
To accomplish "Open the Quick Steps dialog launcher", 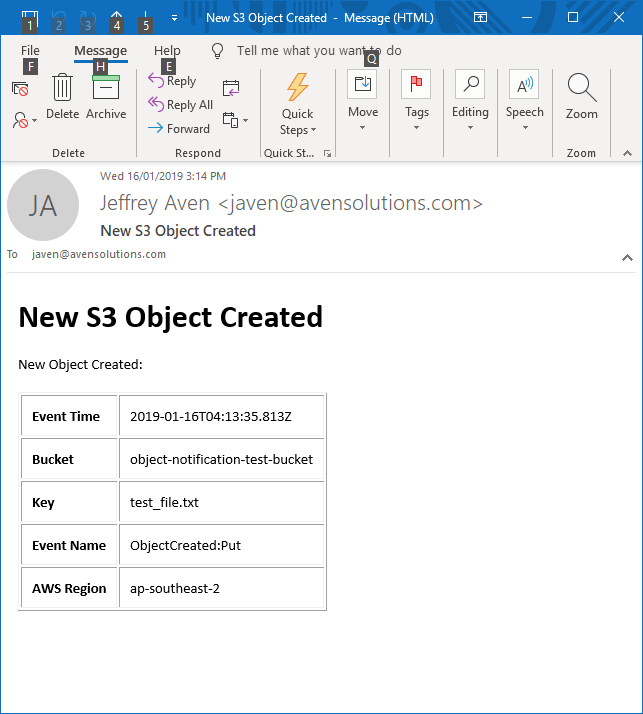I will pyautogui.click(x=327, y=153).
